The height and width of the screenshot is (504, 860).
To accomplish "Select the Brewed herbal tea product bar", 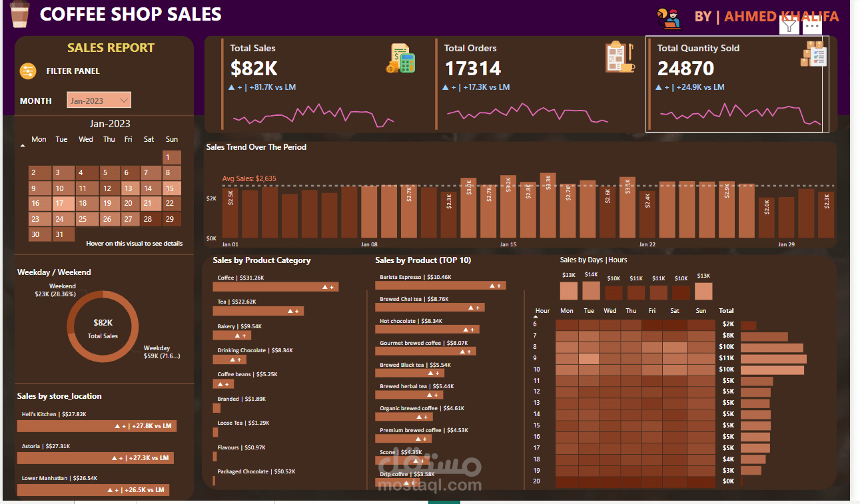I will tap(409, 395).
